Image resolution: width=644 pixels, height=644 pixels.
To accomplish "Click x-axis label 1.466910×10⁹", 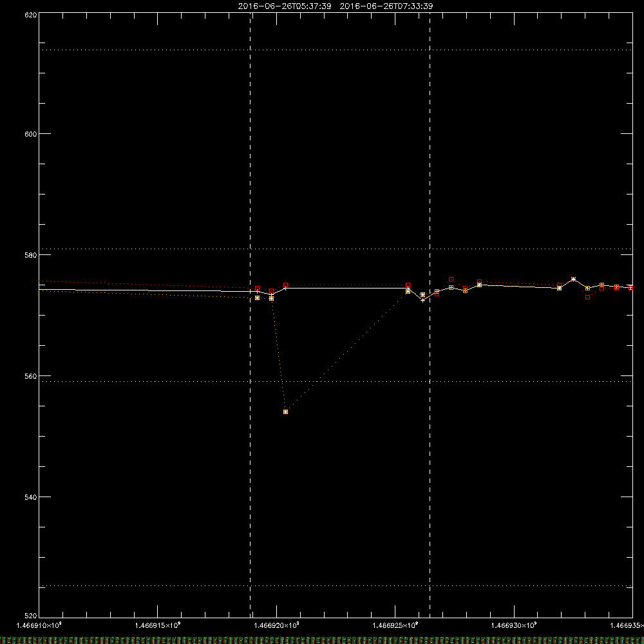I will (39, 625).
